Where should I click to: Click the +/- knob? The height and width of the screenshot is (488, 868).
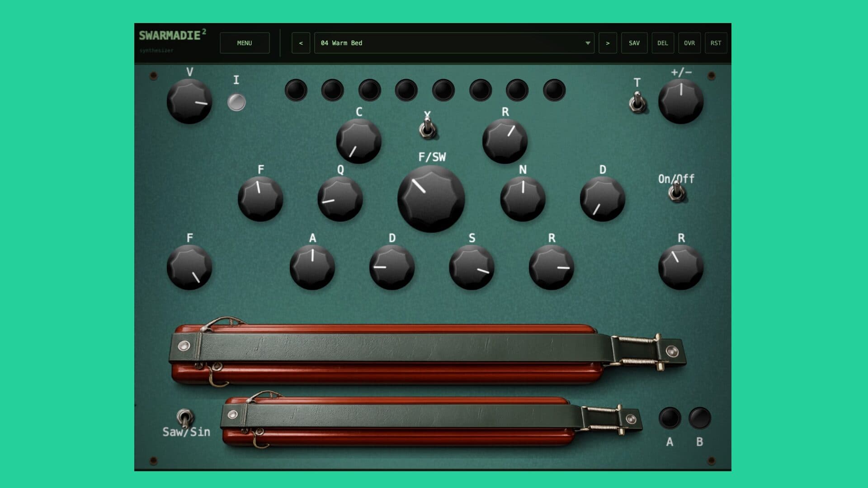[x=681, y=101]
